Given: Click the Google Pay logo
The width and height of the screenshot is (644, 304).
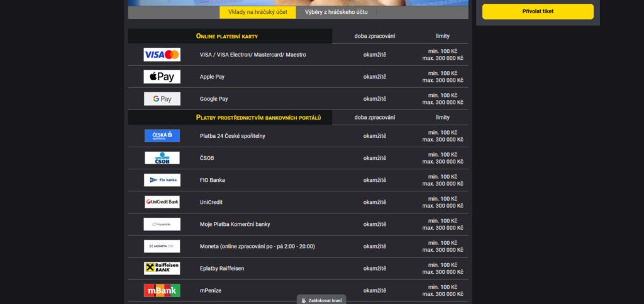Looking at the screenshot, I should (x=162, y=99).
